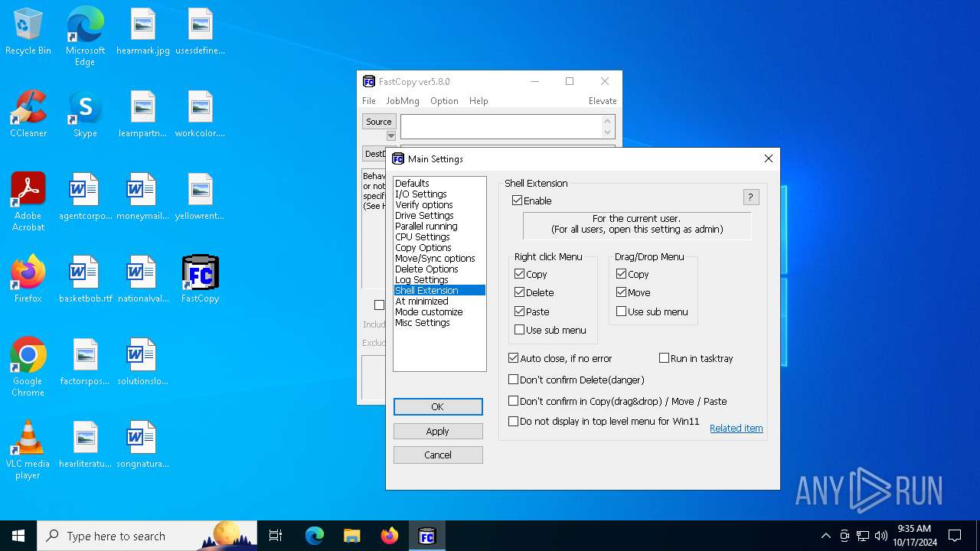Select factorspos image file icon
Viewport: 980px width, 551px height.
pyautogui.click(x=85, y=362)
